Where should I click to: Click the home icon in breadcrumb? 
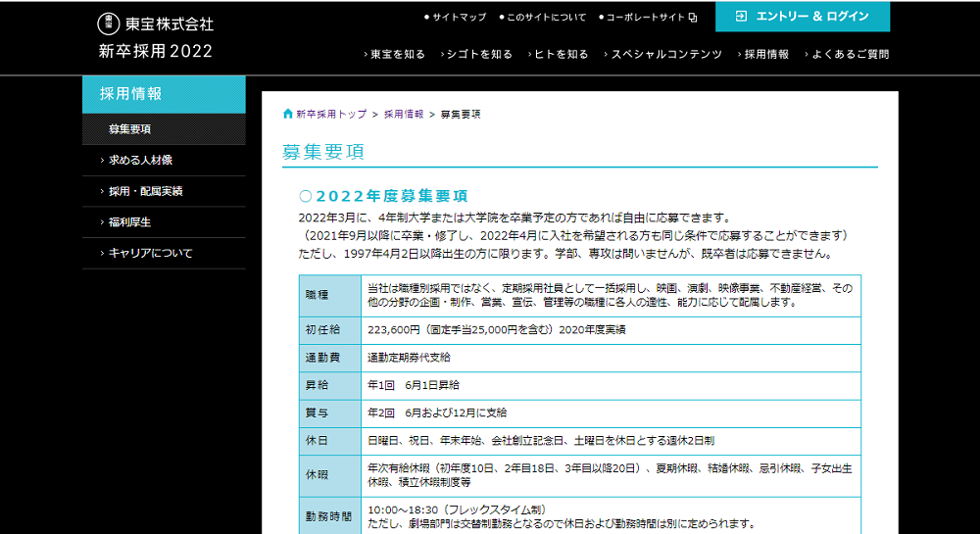[287, 114]
